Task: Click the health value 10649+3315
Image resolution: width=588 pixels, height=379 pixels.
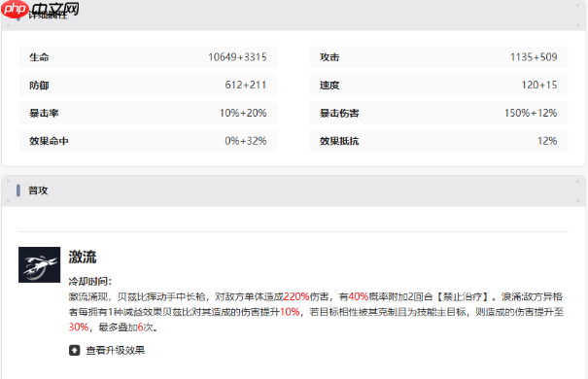Action: pos(237,57)
